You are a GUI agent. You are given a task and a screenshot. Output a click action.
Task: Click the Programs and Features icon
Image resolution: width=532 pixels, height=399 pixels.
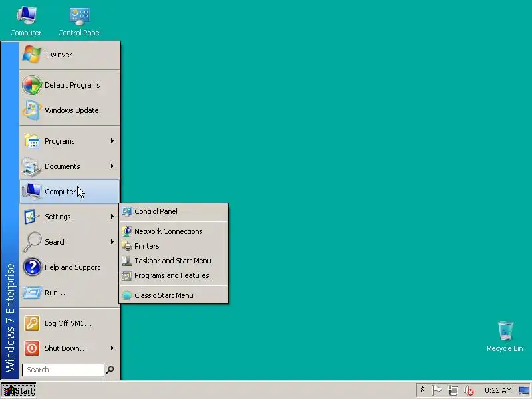click(x=127, y=275)
